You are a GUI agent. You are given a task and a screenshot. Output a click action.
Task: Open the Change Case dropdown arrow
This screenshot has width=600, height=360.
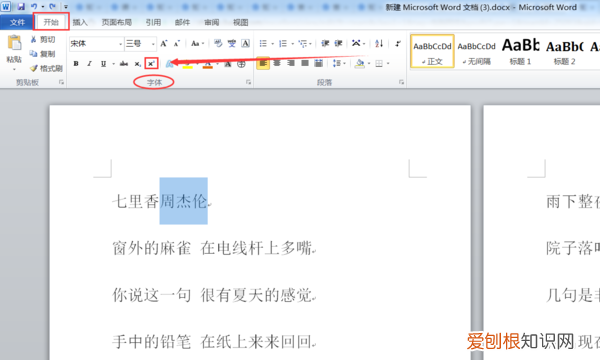click(x=203, y=44)
